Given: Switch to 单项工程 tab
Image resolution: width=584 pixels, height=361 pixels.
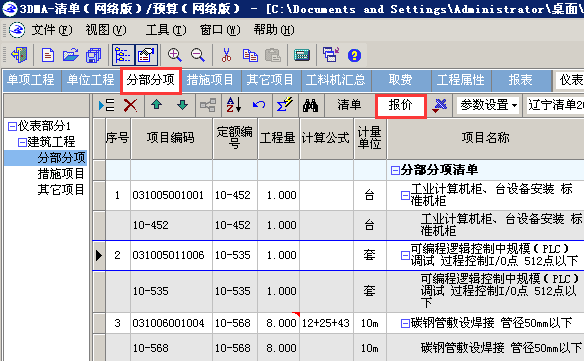Looking at the screenshot, I should pos(31,80).
